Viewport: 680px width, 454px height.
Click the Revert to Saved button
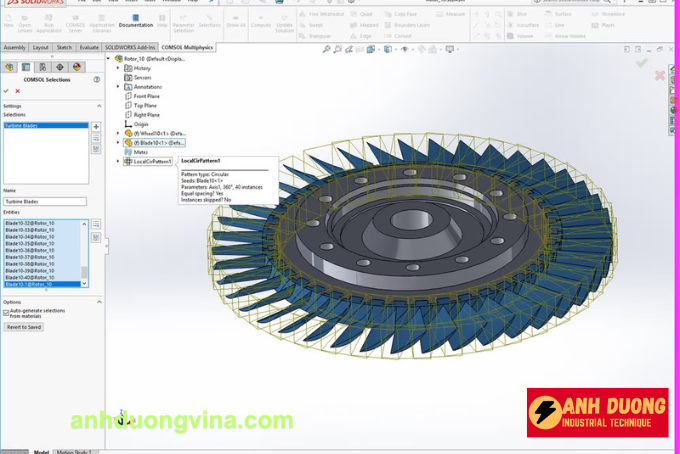(x=24, y=327)
